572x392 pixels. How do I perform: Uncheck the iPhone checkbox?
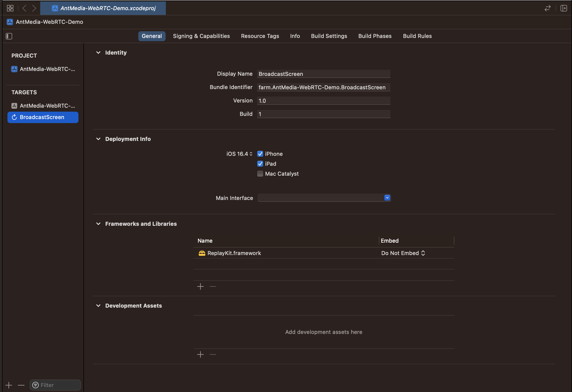tap(260, 154)
